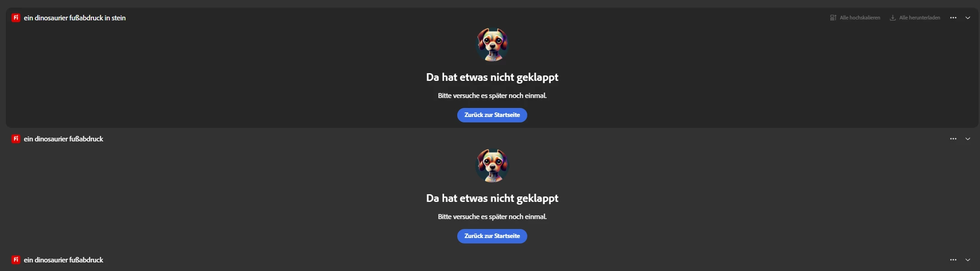Click 'Zurück zur Startseite' in the 'in stein' panel
This screenshot has height=271, width=980.
click(492, 115)
